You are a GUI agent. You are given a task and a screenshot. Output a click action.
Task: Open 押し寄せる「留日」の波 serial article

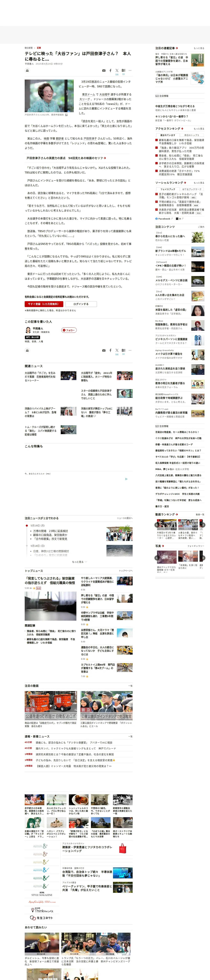point(172,61)
